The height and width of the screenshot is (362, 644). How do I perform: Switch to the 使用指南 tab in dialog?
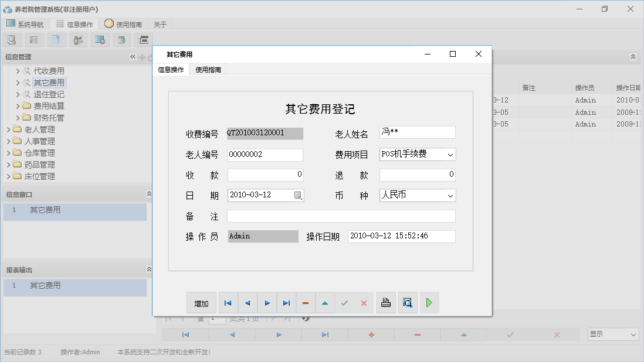click(x=208, y=69)
